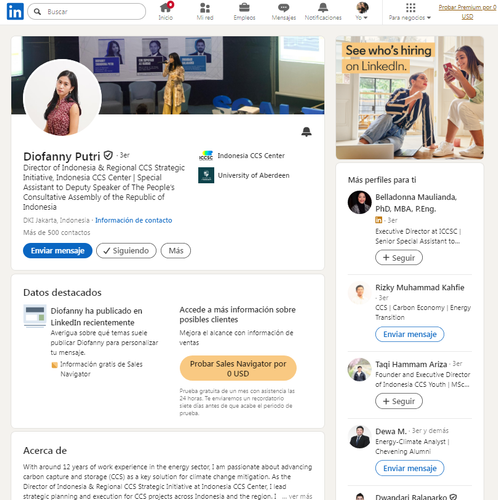Open Rizky Muhammad Kahfie avatar
This screenshot has width=498, height=500.
pos(360,293)
